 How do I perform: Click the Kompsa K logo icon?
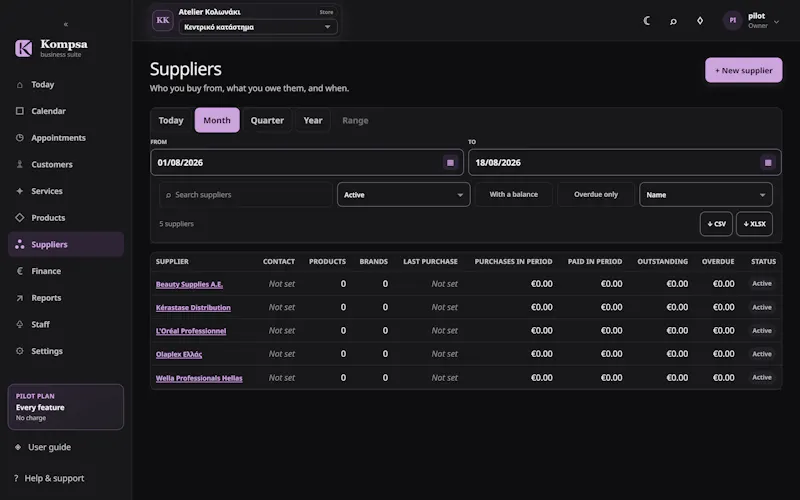point(23,48)
